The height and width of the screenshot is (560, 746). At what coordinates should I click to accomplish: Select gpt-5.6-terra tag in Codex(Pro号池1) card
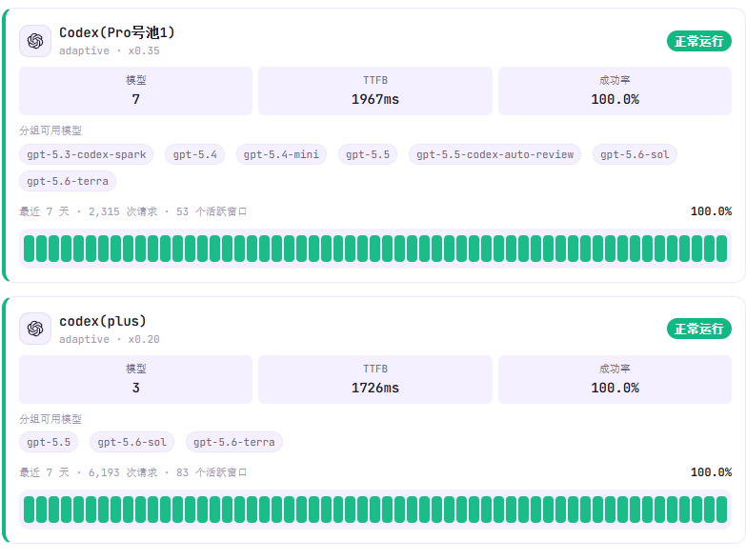[68, 181]
